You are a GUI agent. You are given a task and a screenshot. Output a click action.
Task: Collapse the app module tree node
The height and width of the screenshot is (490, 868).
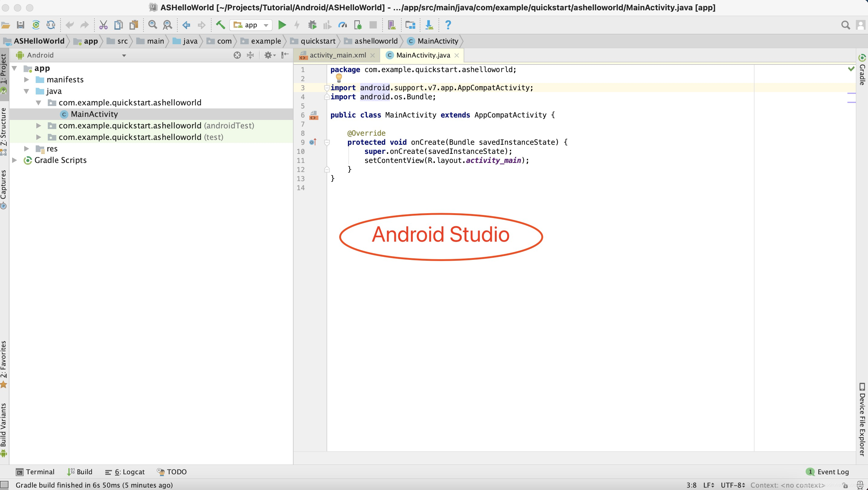click(15, 68)
